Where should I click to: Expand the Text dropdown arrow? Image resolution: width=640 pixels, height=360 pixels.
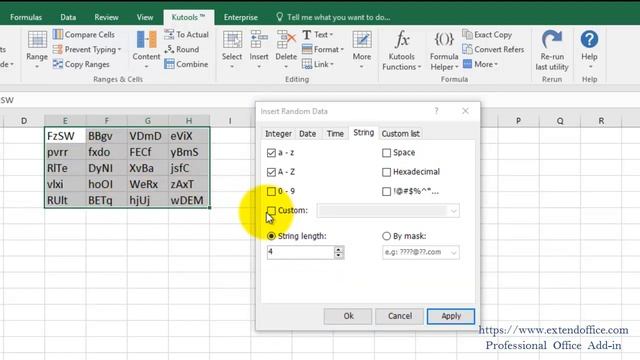click(331, 35)
